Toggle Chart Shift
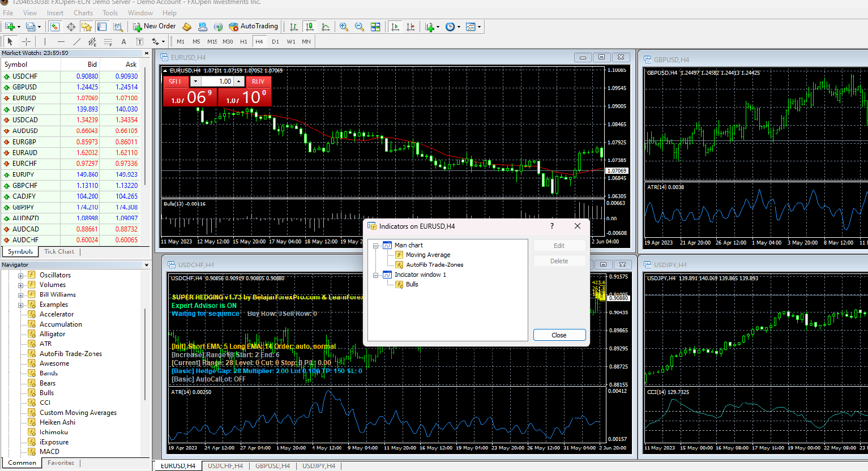Image resolution: width=868 pixels, height=471 pixels. 411,27
